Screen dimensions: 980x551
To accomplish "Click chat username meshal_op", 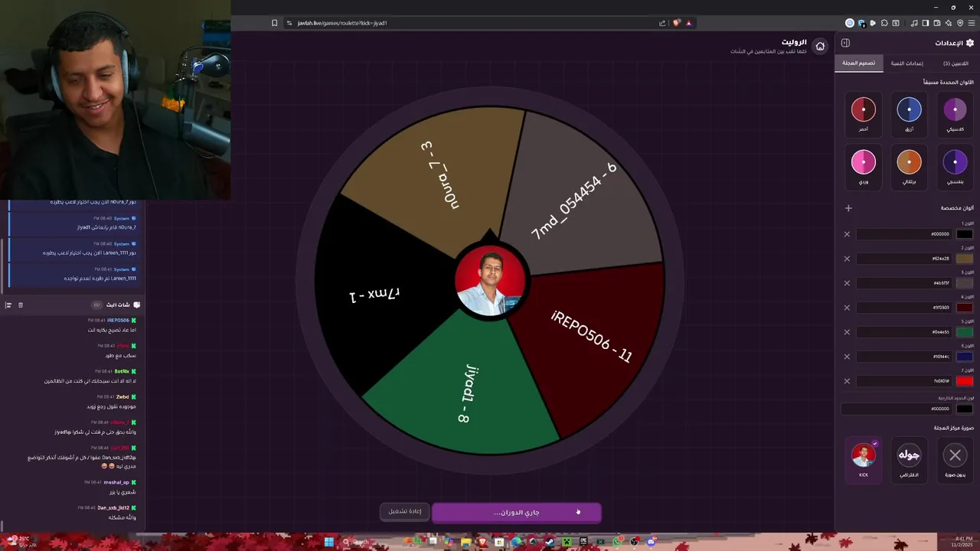I will coord(116,482).
